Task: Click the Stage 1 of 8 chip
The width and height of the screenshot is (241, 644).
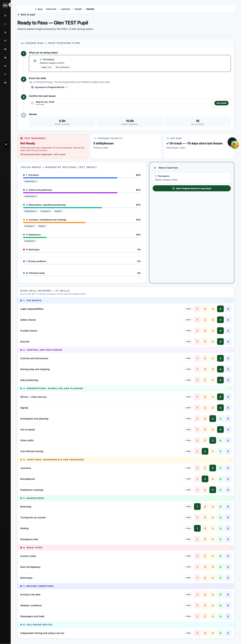Action: point(46,67)
